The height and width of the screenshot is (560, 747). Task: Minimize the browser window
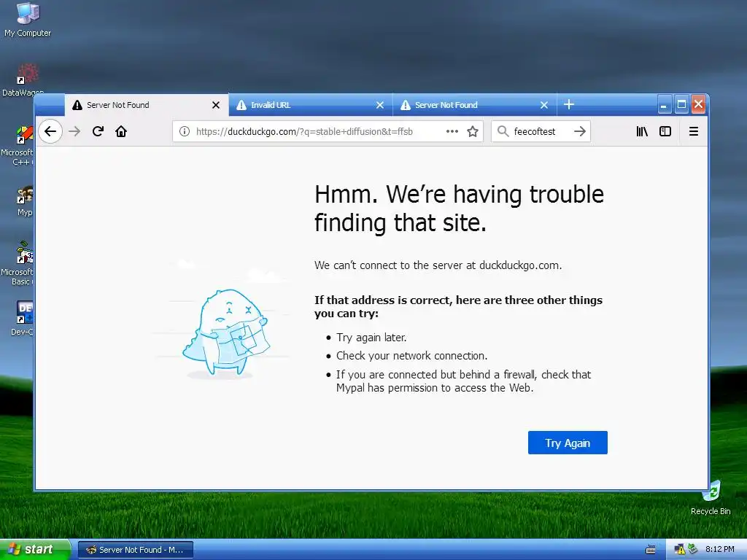pos(664,104)
